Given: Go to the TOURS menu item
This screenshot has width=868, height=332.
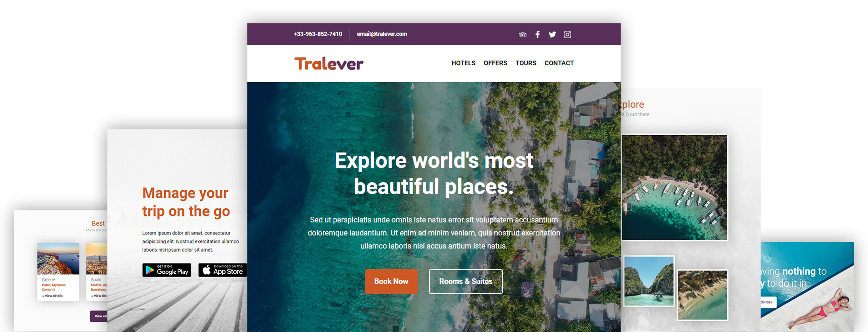Looking at the screenshot, I should click(x=526, y=63).
